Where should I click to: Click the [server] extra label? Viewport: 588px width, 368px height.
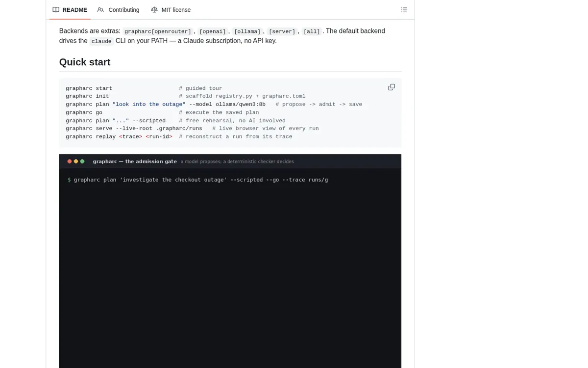pos(282,31)
